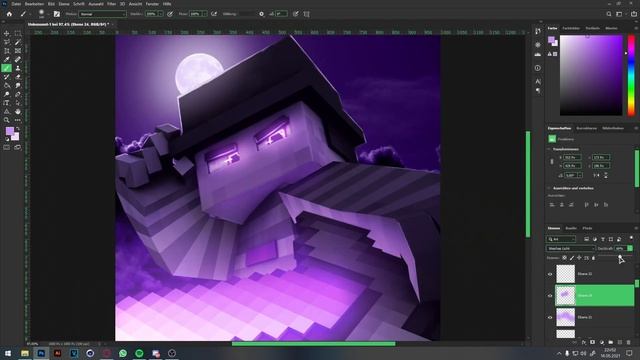Click the Home icon in the options bar
Image resolution: width=640 pixels, height=360 pixels.
click(x=9, y=14)
